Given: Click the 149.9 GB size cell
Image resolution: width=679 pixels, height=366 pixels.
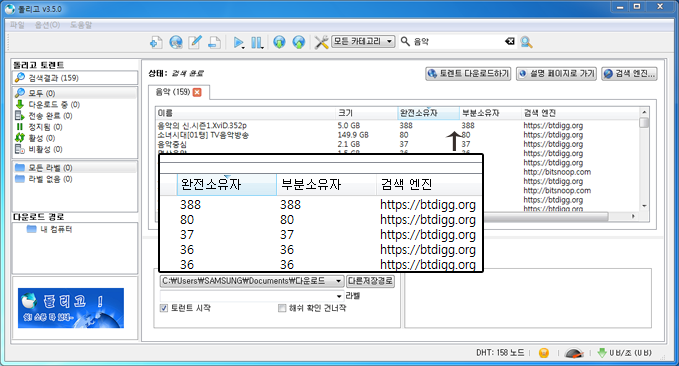Looking at the screenshot, I should point(353,135).
